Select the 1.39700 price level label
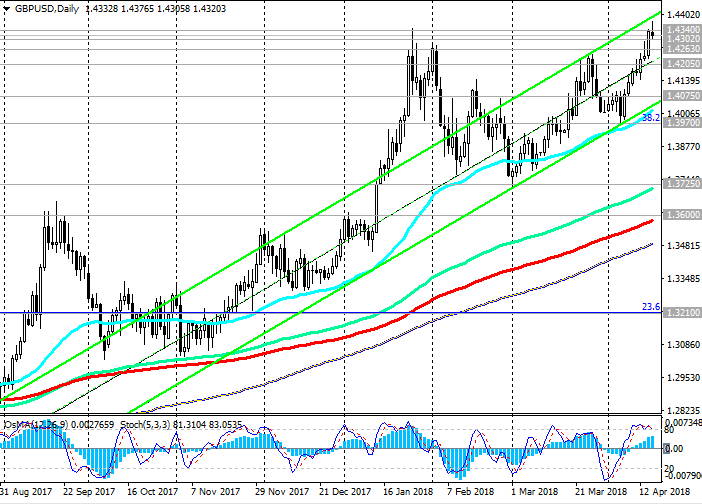Screen dimensions: 702x504 pos(682,124)
